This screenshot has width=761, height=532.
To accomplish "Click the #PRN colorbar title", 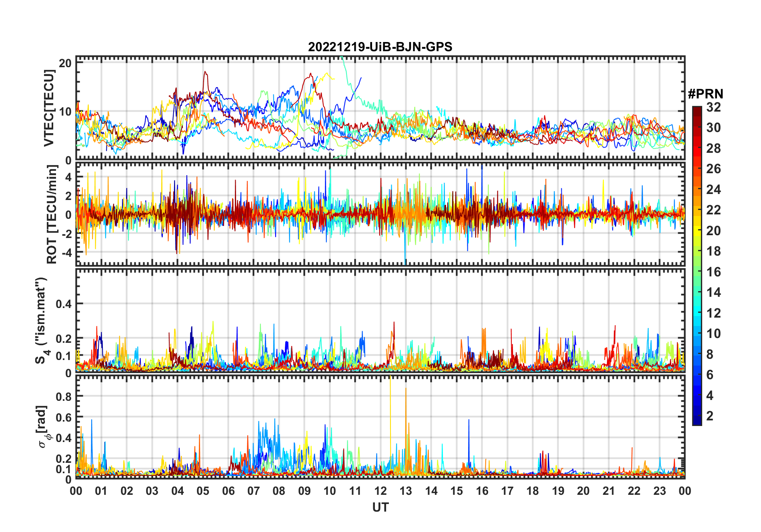I will (705, 94).
